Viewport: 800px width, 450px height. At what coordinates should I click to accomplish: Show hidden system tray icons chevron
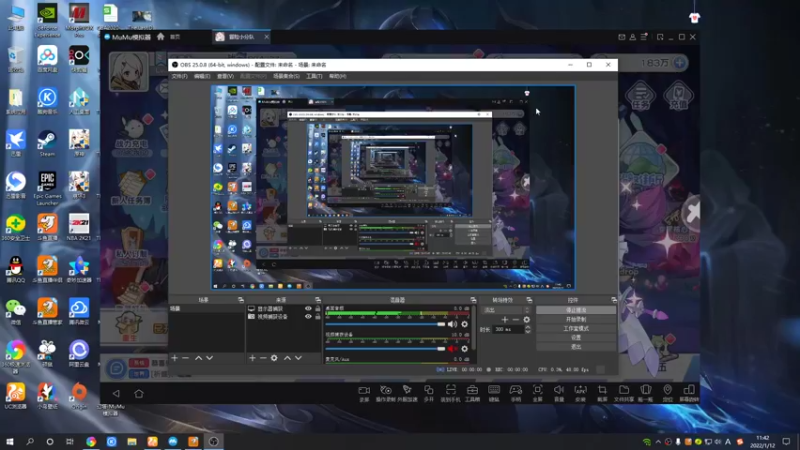pos(658,442)
